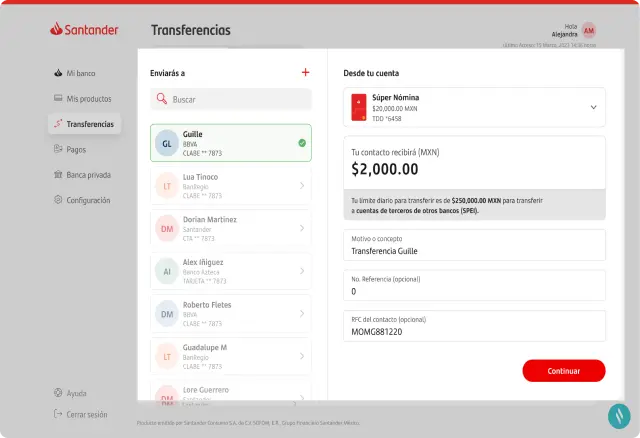Click the Continuar button
640x438 pixels.
[564, 371]
